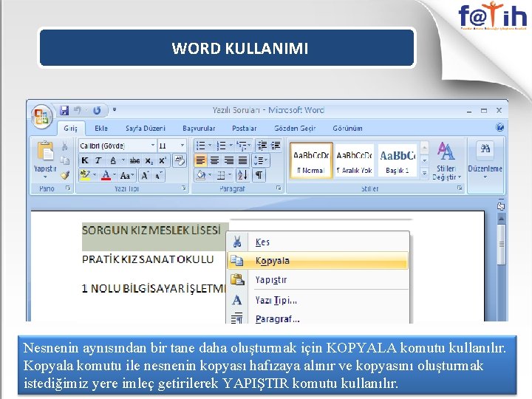The image size is (532, 399).
Task: Save document with quick access Save icon
Action: pyautogui.click(x=64, y=110)
